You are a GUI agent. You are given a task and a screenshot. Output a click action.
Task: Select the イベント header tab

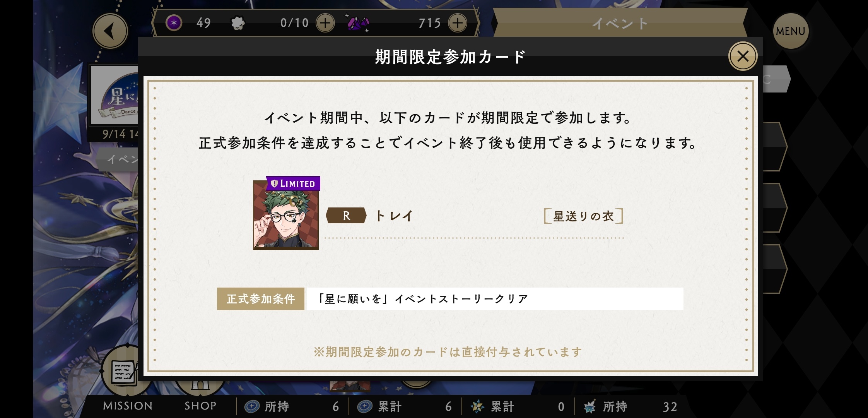coord(620,24)
